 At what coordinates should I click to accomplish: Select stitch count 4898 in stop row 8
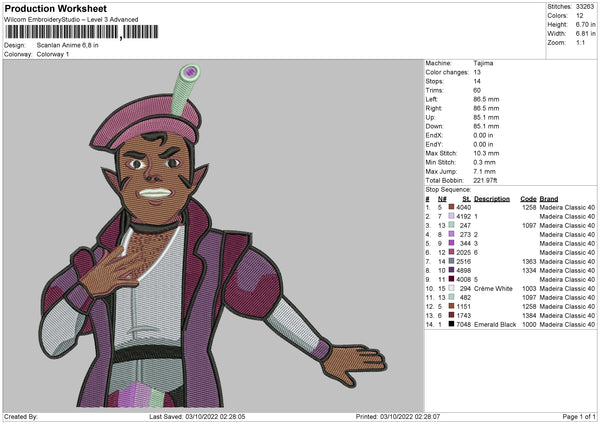(463, 271)
